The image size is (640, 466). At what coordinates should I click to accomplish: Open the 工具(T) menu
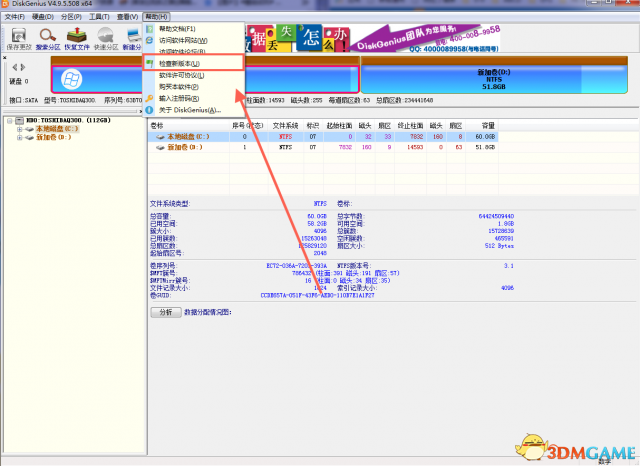pyautogui.click(x=99, y=17)
